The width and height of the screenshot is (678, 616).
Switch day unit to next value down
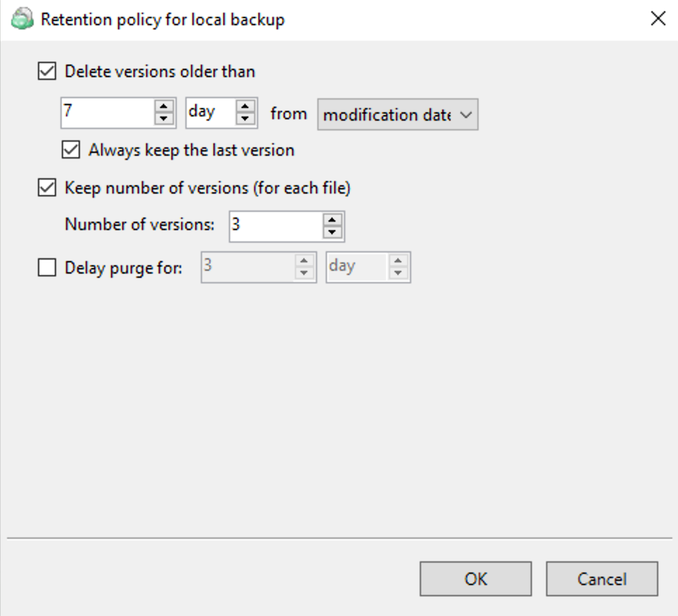[245, 119]
